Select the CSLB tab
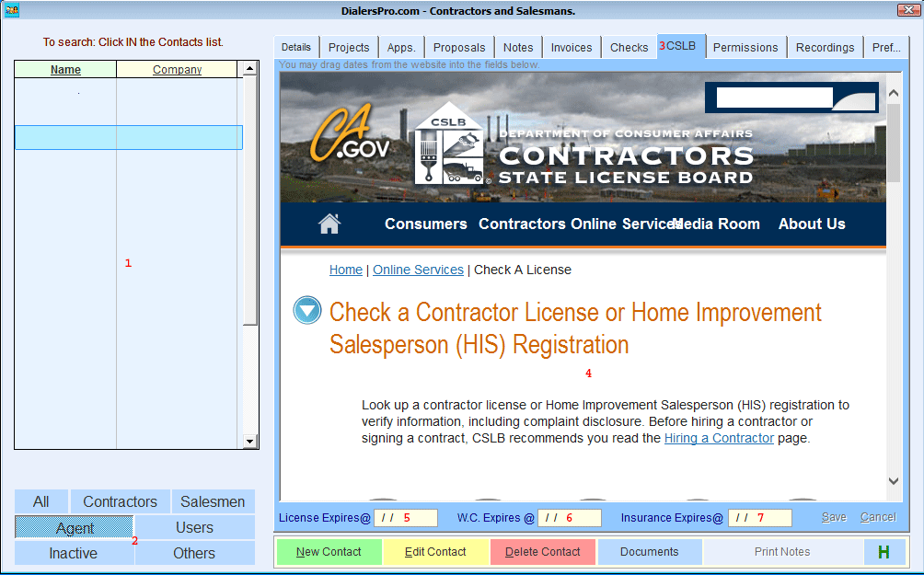The width and height of the screenshot is (924, 575). (681, 46)
